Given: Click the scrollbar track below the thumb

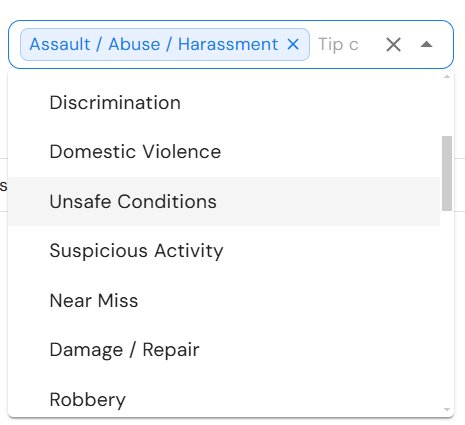Looking at the screenshot, I should click(447, 308).
